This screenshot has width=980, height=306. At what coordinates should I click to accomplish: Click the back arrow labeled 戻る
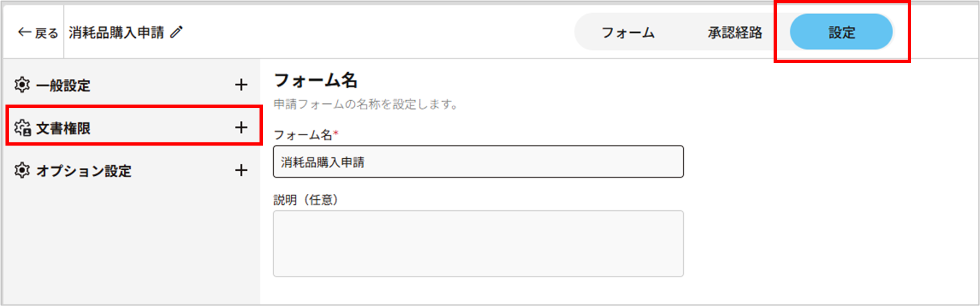pos(37,33)
